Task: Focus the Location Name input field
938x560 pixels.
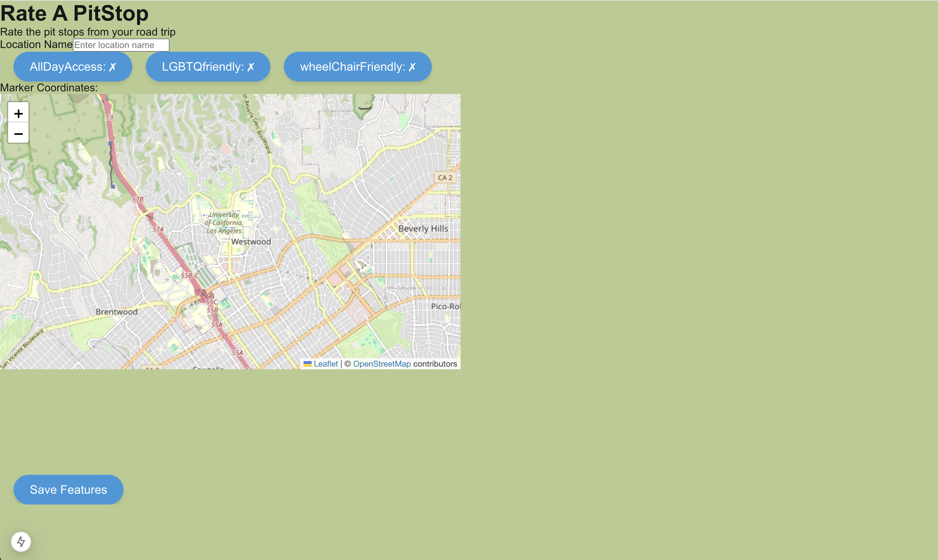Action: (x=121, y=45)
